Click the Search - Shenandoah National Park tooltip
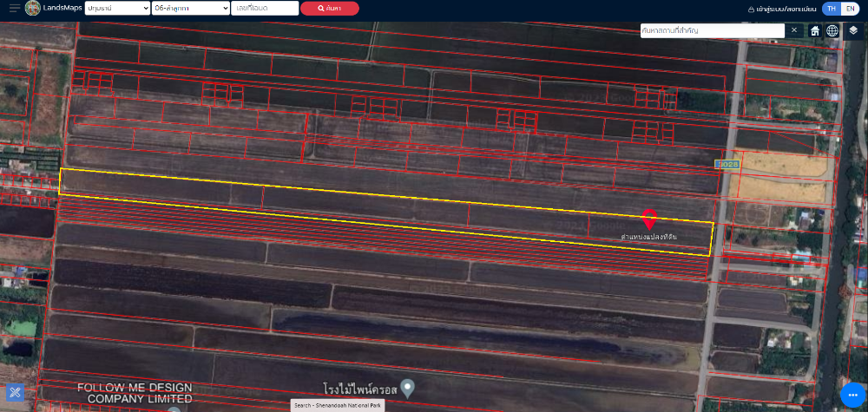Image resolution: width=868 pixels, height=412 pixels. 337,405
